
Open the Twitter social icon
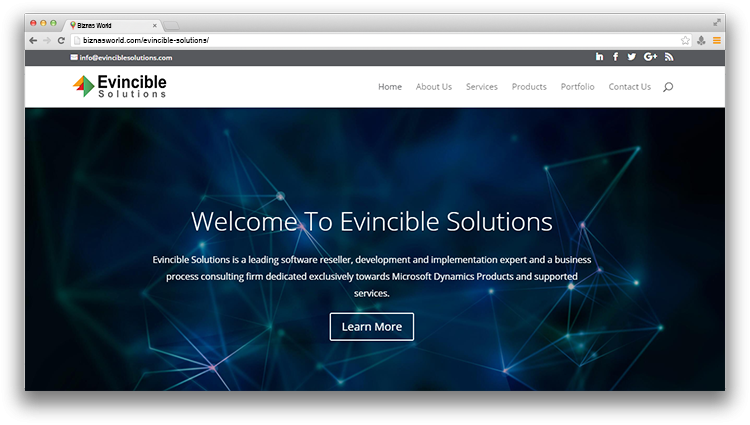[x=631, y=57]
